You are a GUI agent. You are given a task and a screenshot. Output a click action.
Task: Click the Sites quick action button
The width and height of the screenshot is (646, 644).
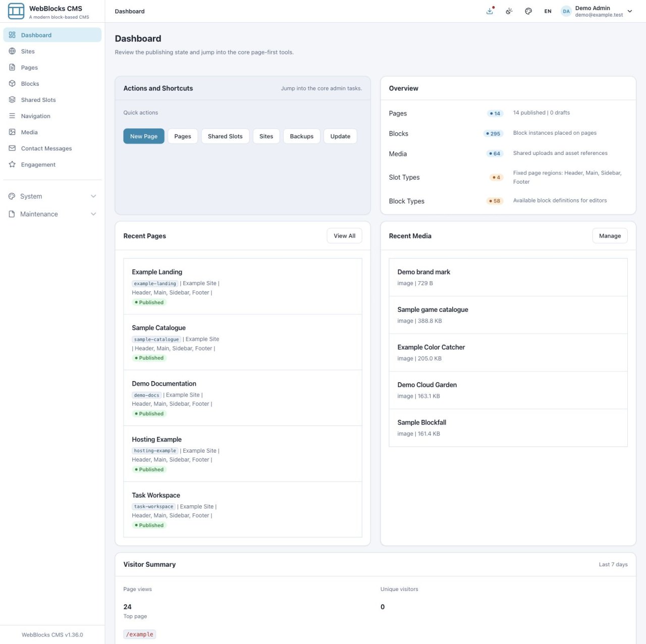pos(266,136)
